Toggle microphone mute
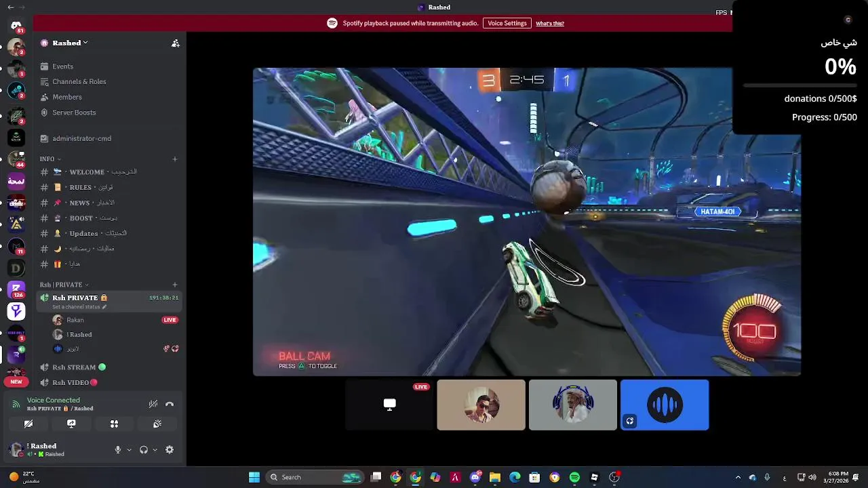This screenshot has width=868, height=488. pyautogui.click(x=118, y=449)
